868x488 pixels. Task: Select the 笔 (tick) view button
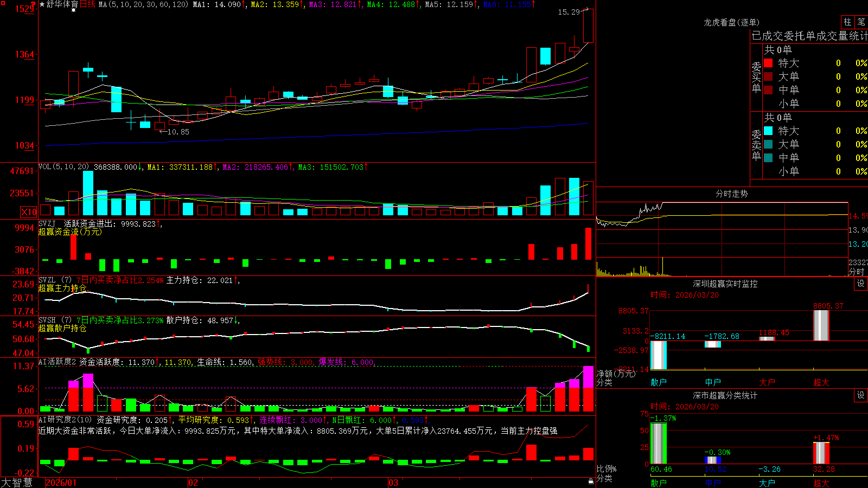click(x=861, y=22)
